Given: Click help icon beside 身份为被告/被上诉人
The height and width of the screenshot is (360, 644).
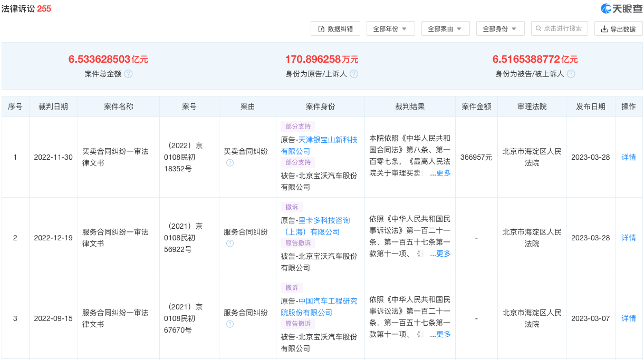Looking at the screenshot, I should pyautogui.click(x=571, y=74).
